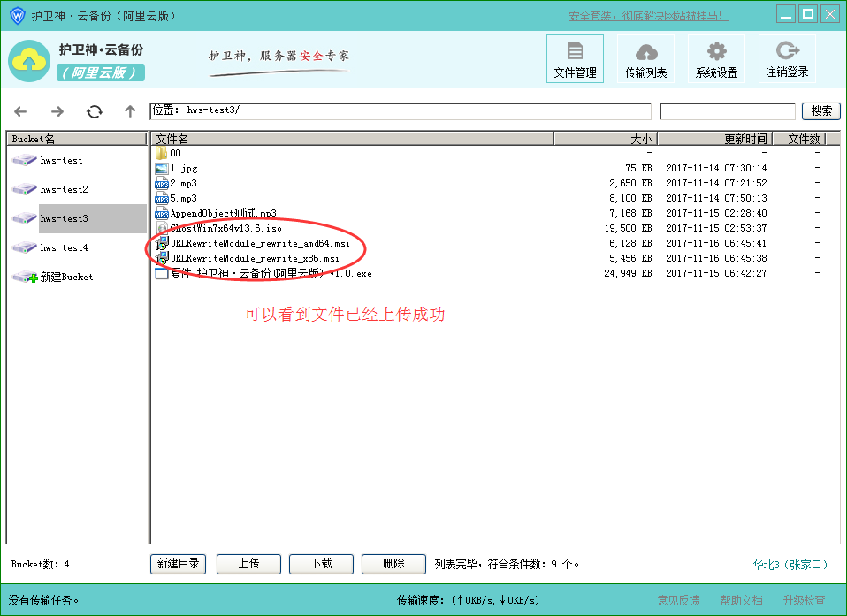This screenshot has width=847, height=616.
Task: Click the search text box
Action: coord(728,111)
